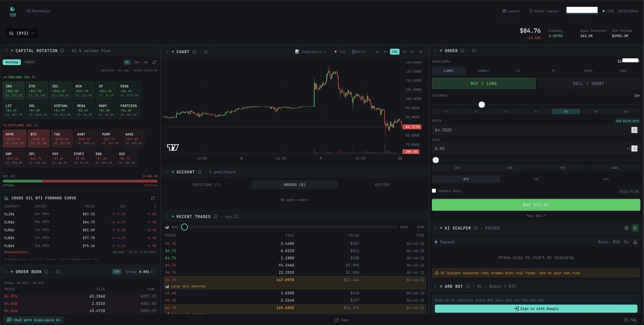Click the Order Book info icon

point(47,272)
